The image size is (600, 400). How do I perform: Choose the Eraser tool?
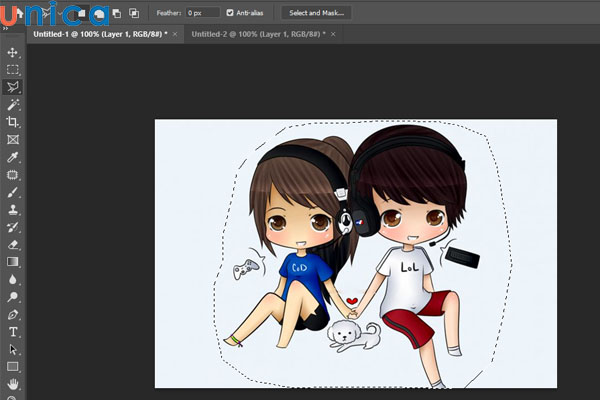pyautogui.click(x=13, y=244)
